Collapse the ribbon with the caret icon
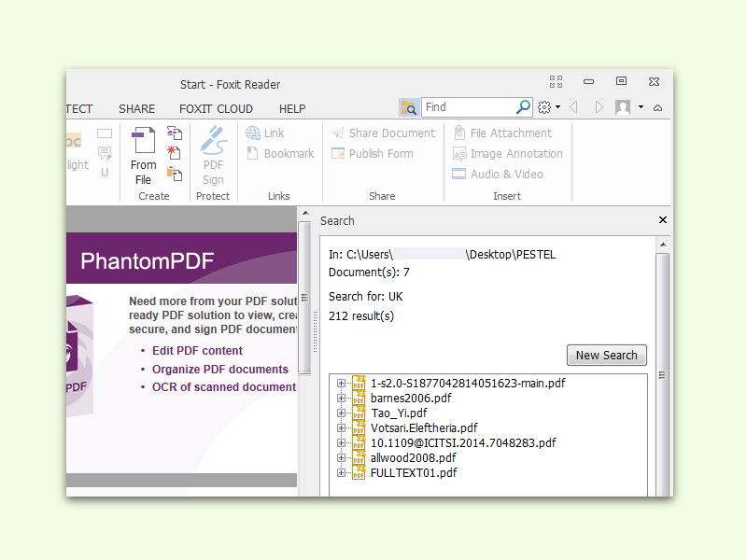747x560 pixels. 658,107
